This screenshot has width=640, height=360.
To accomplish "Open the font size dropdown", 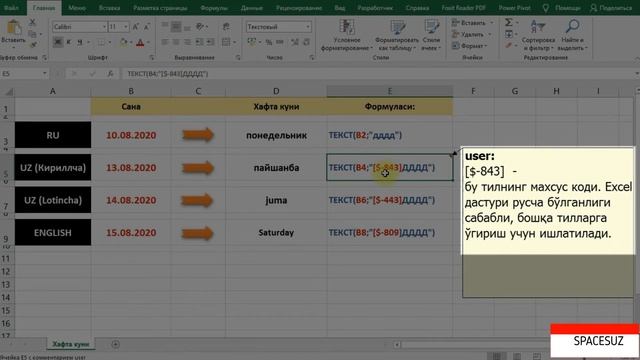I will pyautogui.click(x=125, y=27).
